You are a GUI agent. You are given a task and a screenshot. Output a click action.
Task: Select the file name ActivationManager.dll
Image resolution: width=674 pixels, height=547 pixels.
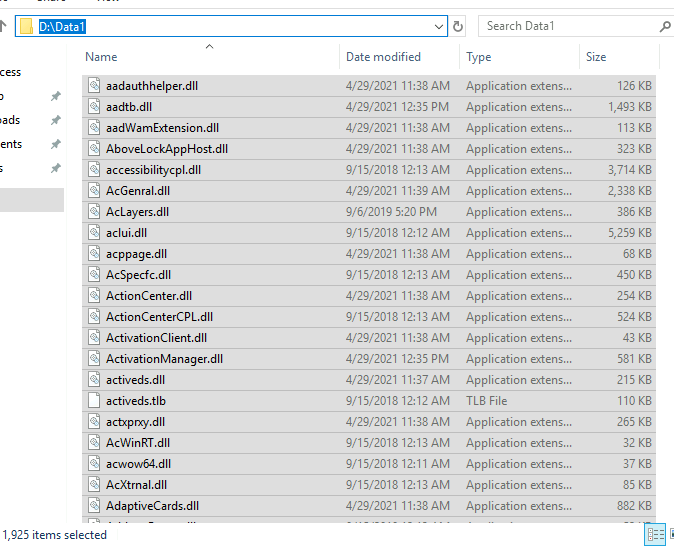click(x=165, y=359)
